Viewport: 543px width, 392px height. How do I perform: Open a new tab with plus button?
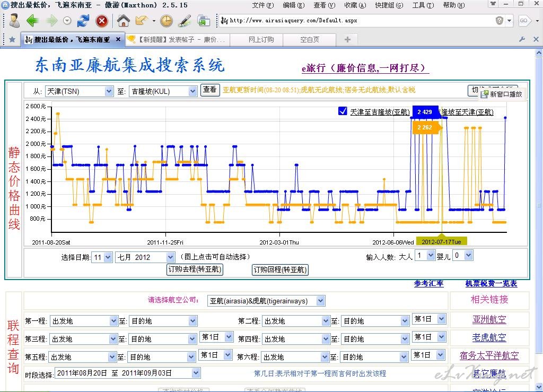tap(347, 39)
